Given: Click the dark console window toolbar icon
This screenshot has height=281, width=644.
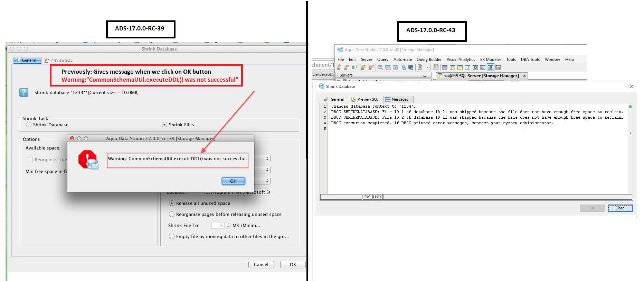Looking at the screenshot, I should pos(411,67).
